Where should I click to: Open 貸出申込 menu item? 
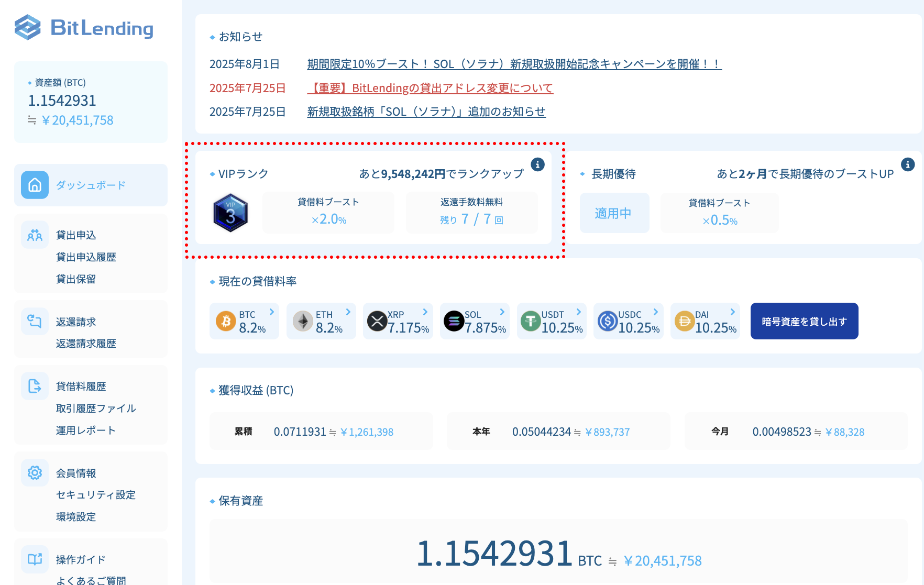coord(76,235)
